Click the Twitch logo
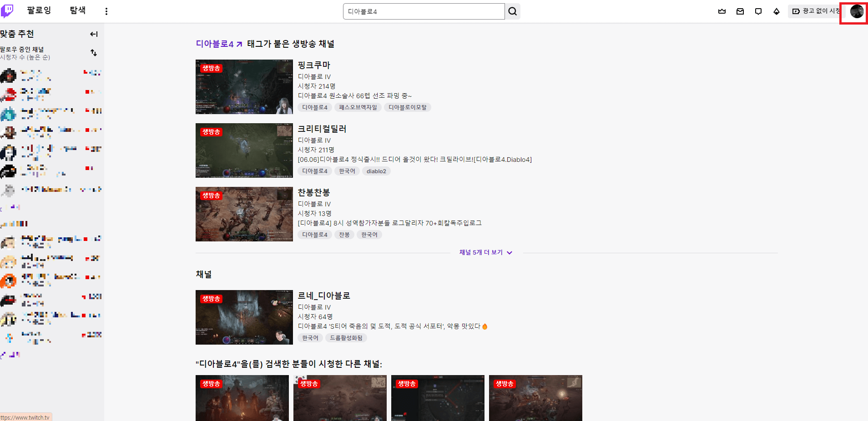Viewport: 868px width, 421px height. pos(7,10)
